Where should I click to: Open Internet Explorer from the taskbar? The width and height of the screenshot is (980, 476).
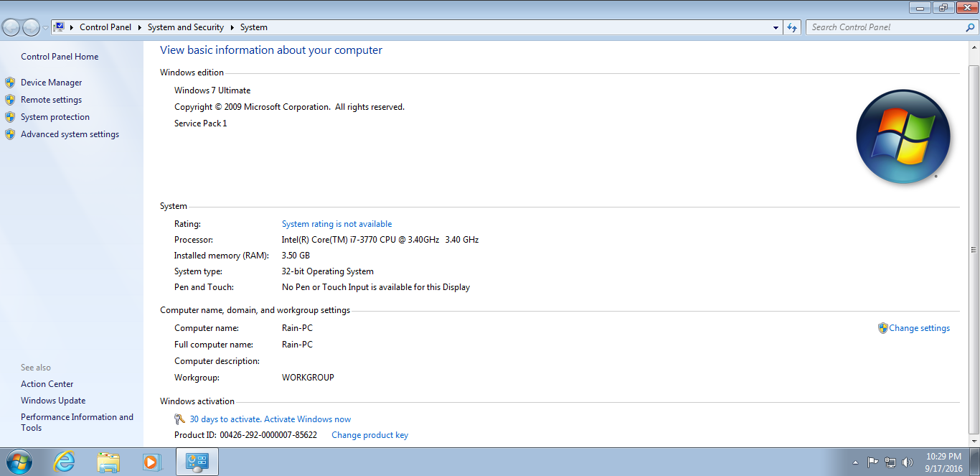click(x=65, y=462)
